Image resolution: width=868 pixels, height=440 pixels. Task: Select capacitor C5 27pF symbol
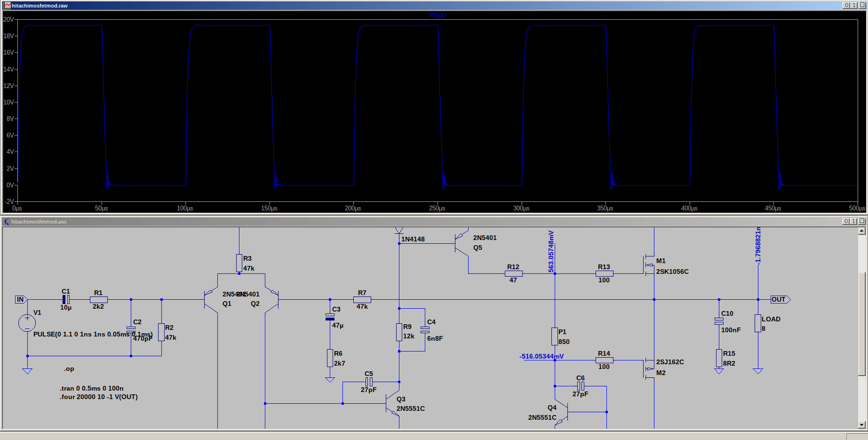(x=369, y=382)
